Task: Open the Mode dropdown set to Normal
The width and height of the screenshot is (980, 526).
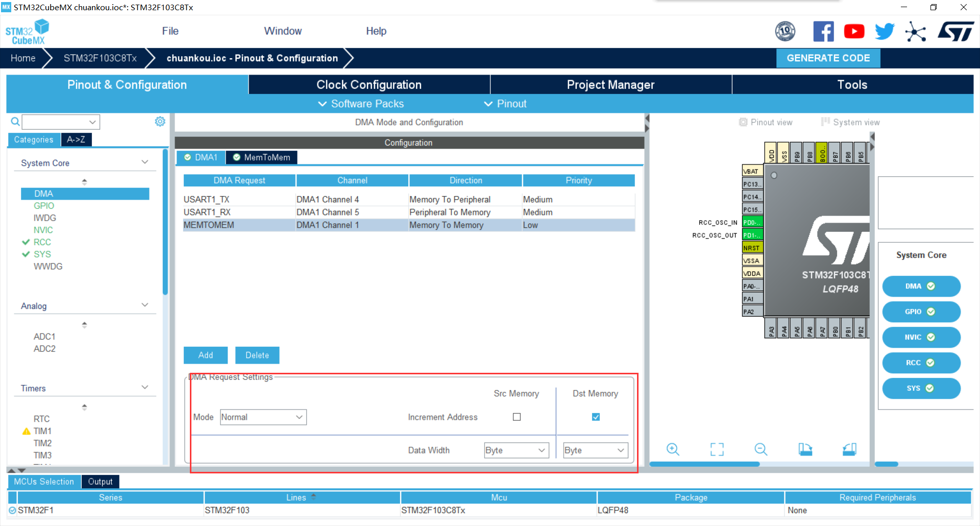Action: (263, 417)
